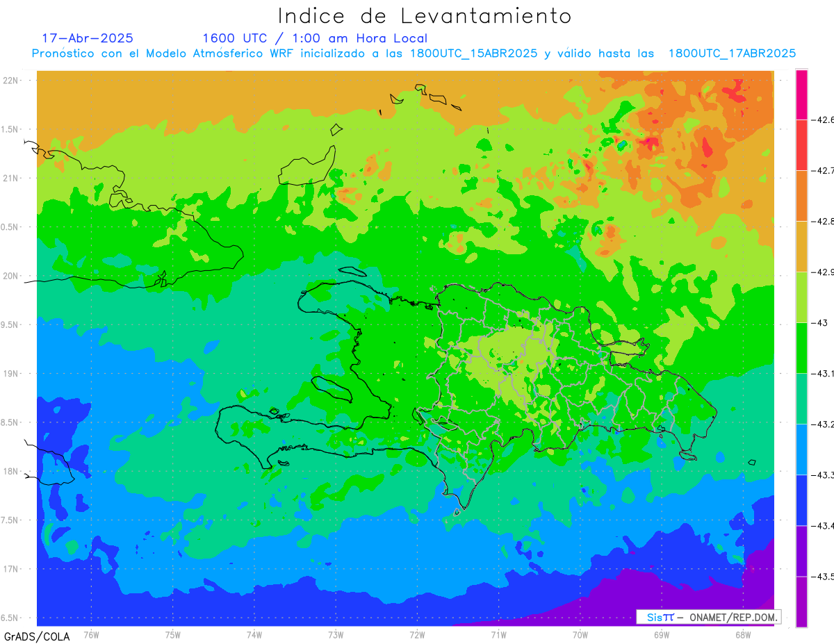
Task: Click the legend value '-42.7'
Action: click(824, 170)
